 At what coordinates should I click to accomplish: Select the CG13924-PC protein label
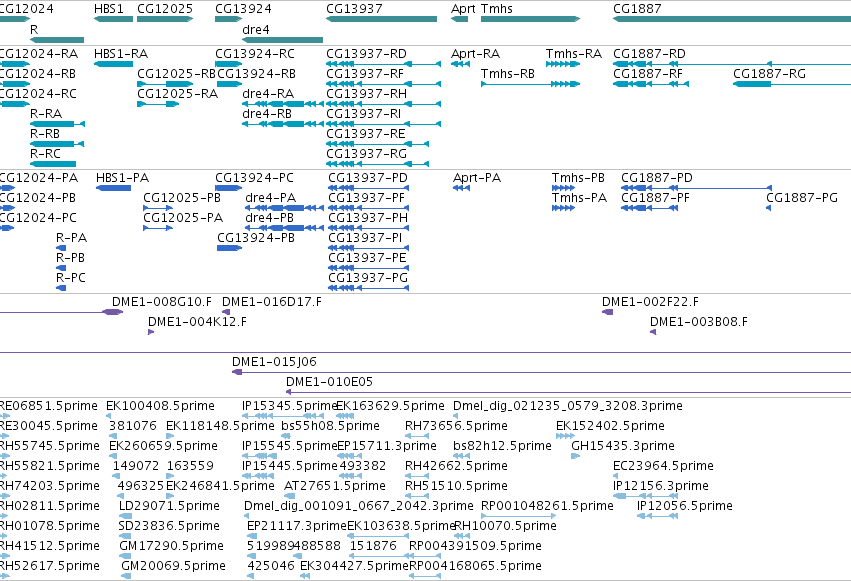255,178
